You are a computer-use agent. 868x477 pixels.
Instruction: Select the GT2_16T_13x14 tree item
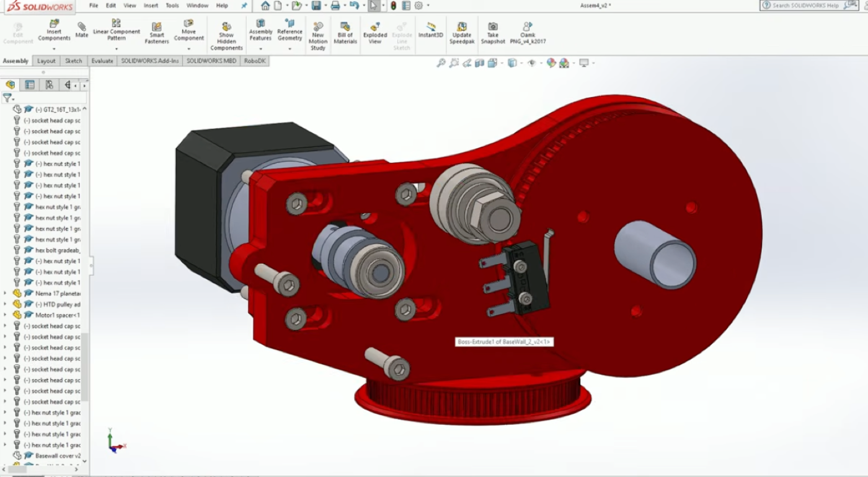tap(47, 110)
